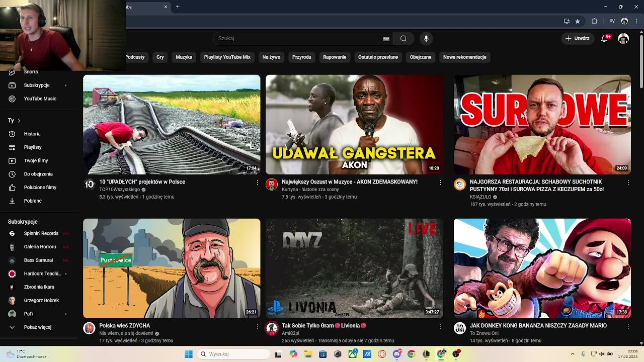This screenshot has height=362, width=644.
Task: Play the Donkey Kong and Mario thumbnail
Action: 542,268
